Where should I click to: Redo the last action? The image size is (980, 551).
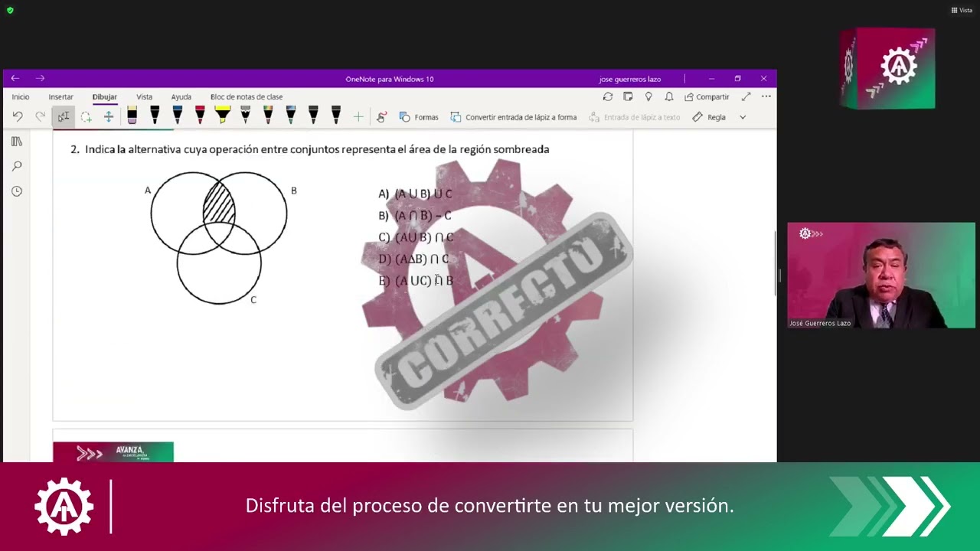point(40,117)
